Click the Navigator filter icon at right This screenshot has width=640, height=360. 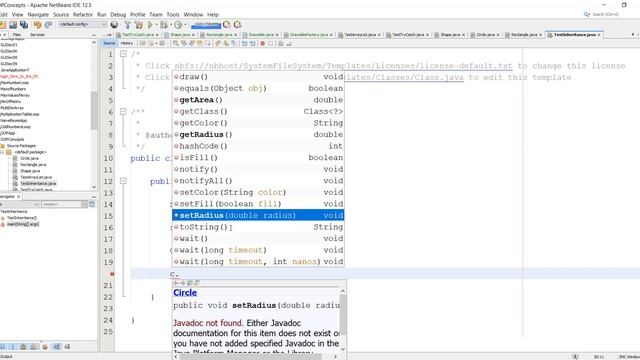pos(92,204)
